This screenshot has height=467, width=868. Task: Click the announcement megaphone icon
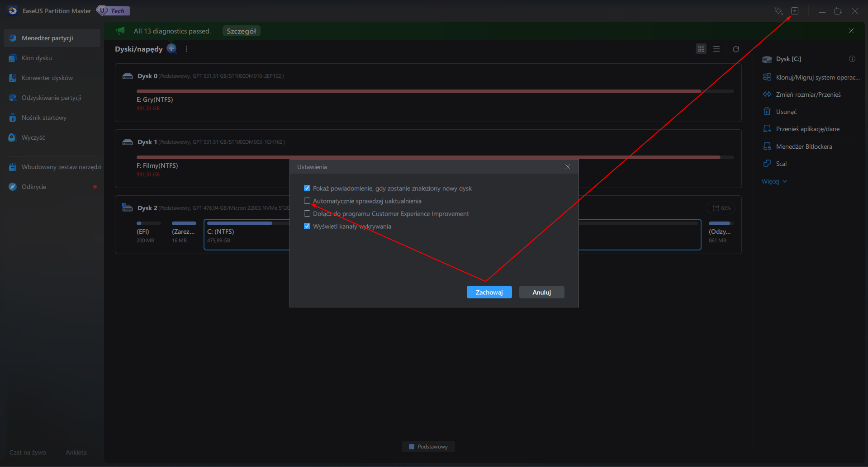(x=120, y=31)
